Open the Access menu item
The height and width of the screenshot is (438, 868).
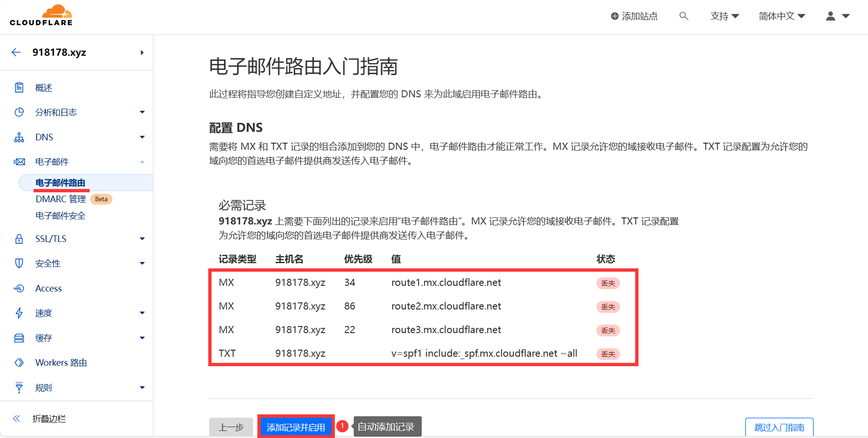click(49, 288)
